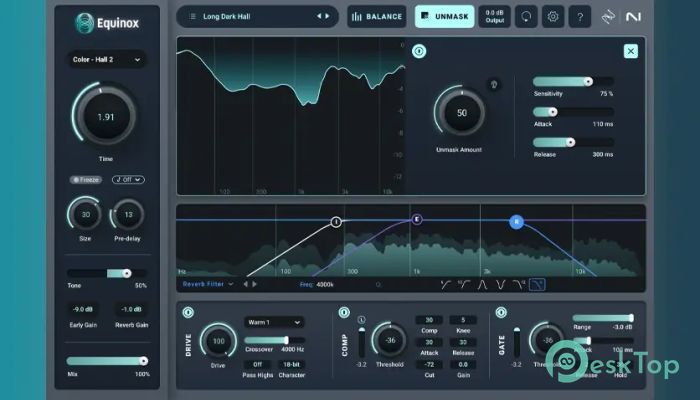Switch to the Unmask tab
700x400 pixels.
[x=444, y=16]
